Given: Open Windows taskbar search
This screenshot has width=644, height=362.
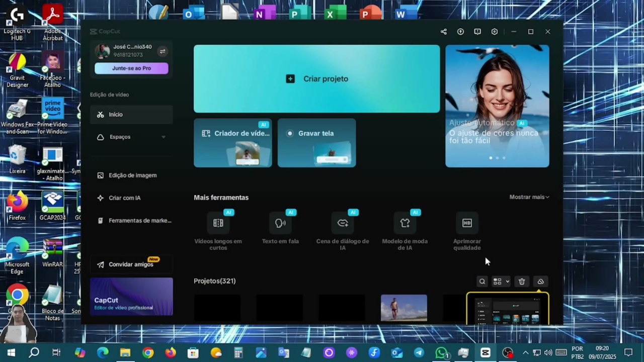Looking at the screenshot, I should click(x=34, y=352).
